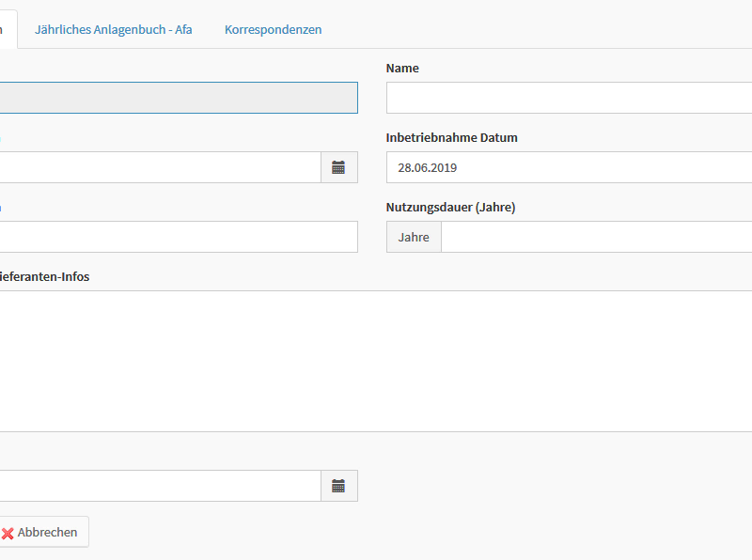Open the calendar picker above Abbrechen
Viewport: 752px width, 560px height.
click(338, 486)
